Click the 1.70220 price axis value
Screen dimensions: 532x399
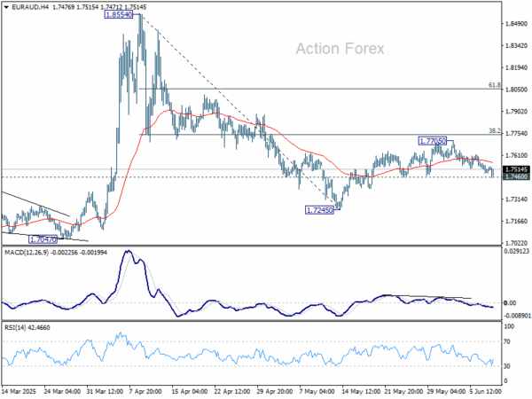(x=516, y=243)
